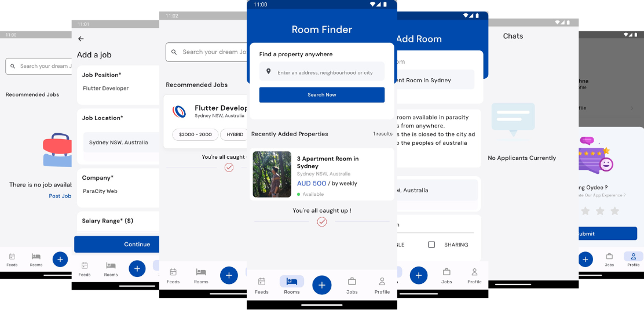
Task: Select the rightmost rating star
Action: 615,211
